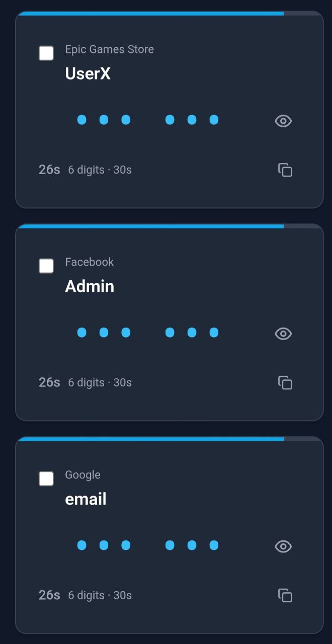Check the Facebook Admin entry checkbox

pos(46,266)
